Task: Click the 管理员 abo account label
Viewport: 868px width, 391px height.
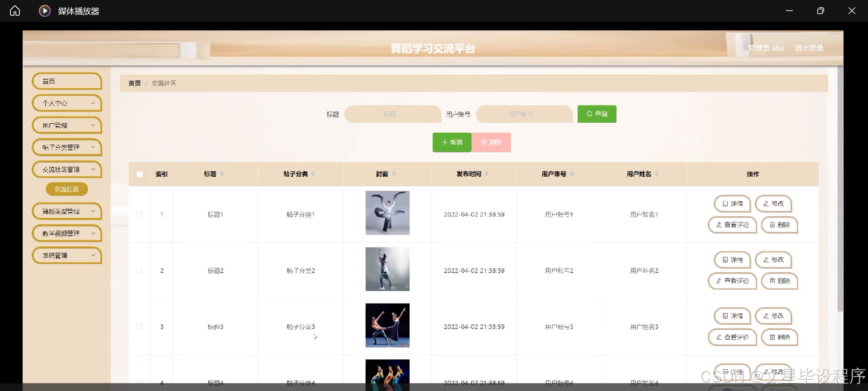Action: 766,48
